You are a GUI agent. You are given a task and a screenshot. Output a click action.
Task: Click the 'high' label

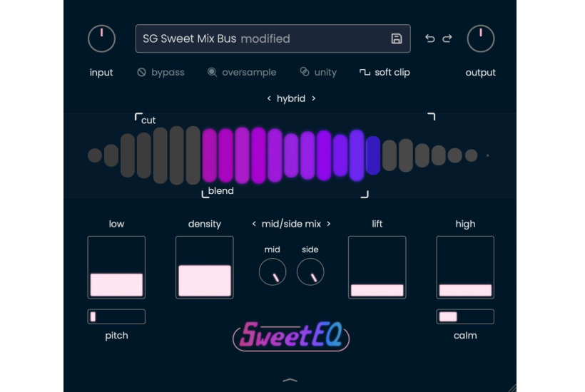coord(465,224)
